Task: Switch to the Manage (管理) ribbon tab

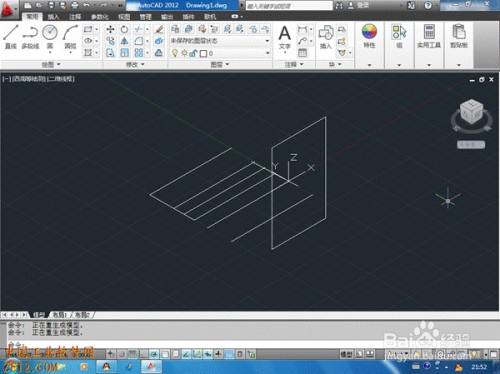Action: coord(145,16)
